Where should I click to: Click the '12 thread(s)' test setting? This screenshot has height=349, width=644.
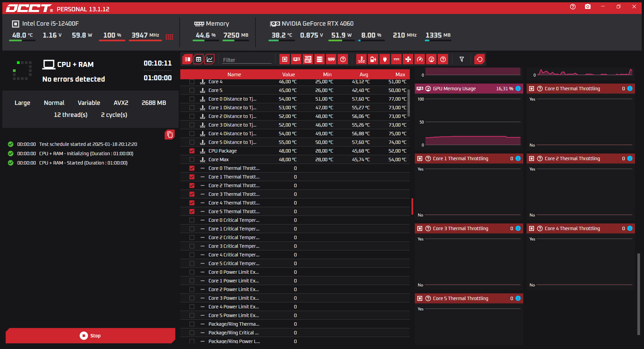(71, 115)
